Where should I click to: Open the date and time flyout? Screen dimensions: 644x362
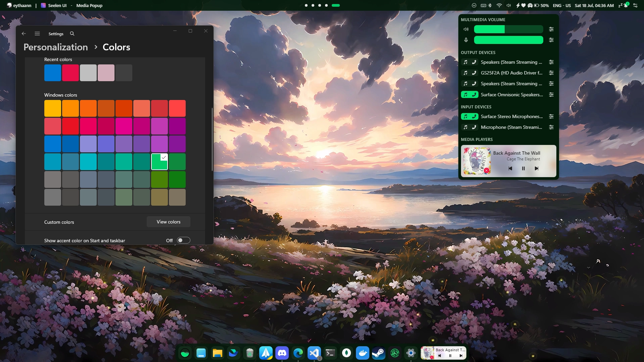(594, 5)
